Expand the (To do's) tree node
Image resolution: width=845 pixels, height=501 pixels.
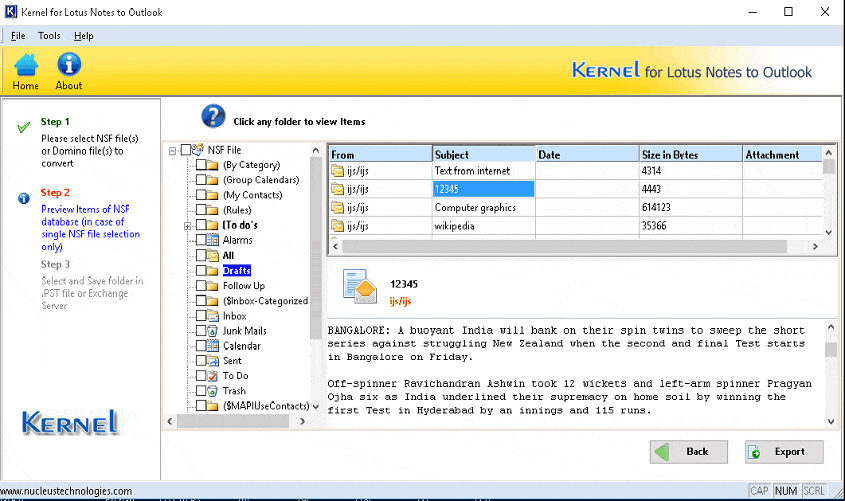187,226
